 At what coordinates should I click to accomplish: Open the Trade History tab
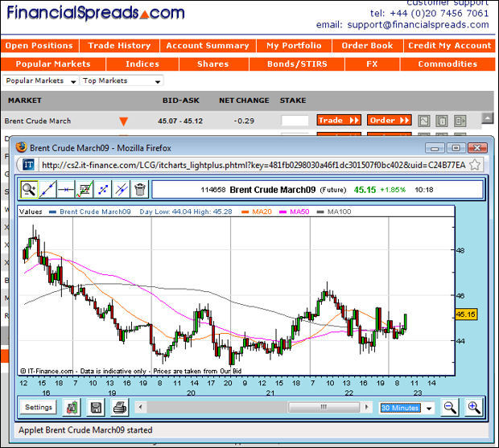coord(119,46)
